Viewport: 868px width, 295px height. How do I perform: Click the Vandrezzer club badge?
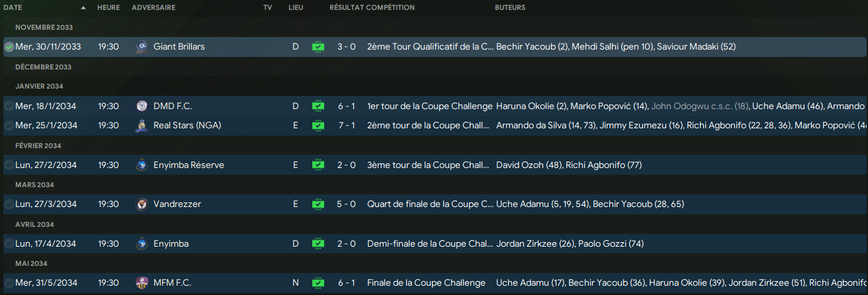click(141, 204)
